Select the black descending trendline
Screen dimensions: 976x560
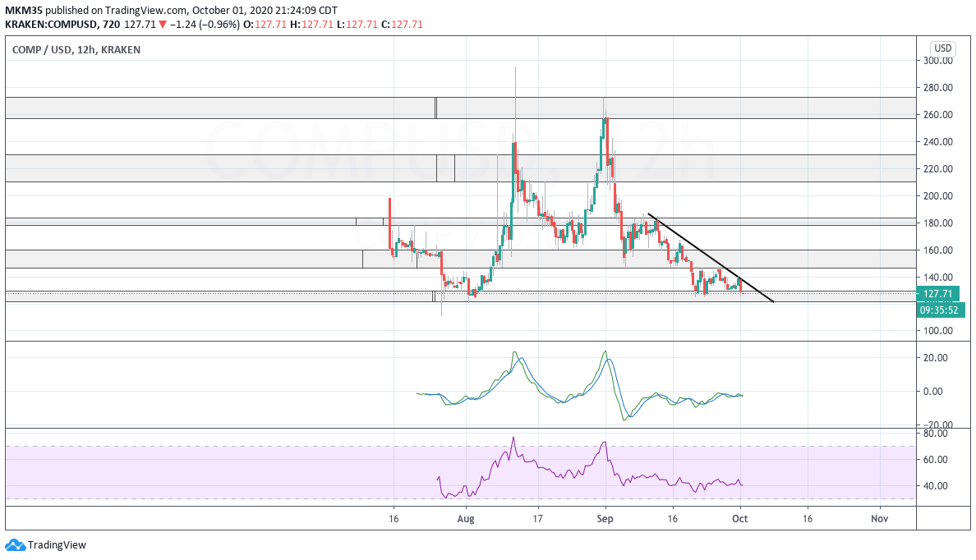[710, 258]
